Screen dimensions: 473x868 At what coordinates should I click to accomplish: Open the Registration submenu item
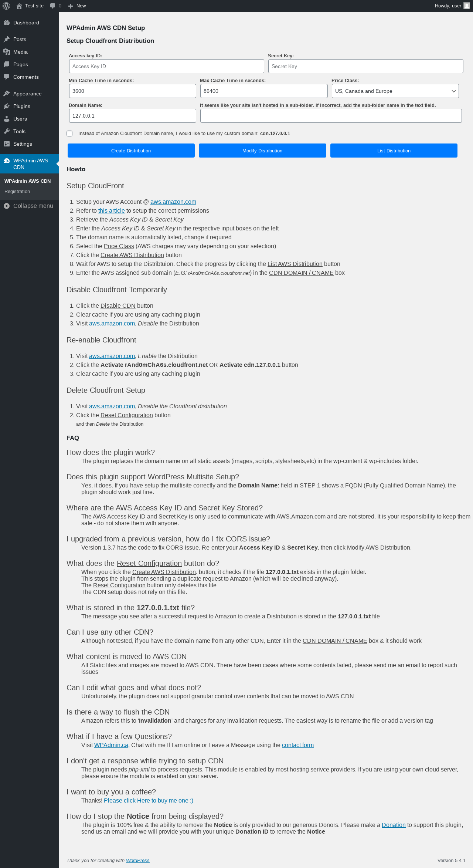coord(17,192)
